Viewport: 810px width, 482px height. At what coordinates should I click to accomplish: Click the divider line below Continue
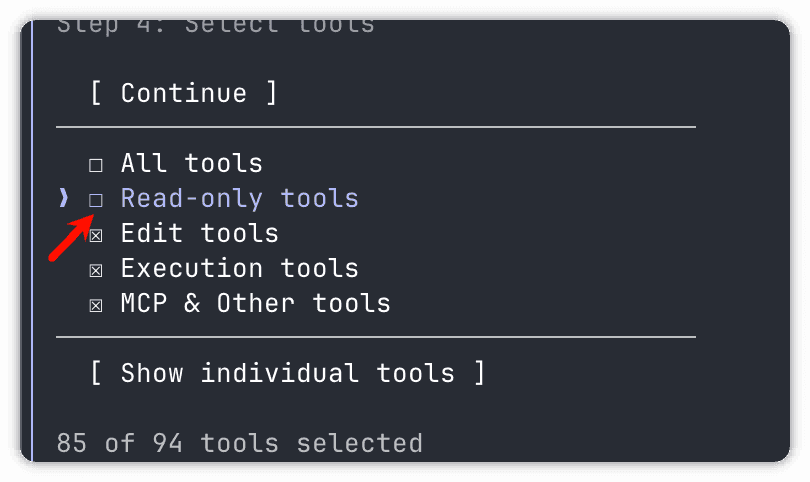coord(376,127)
